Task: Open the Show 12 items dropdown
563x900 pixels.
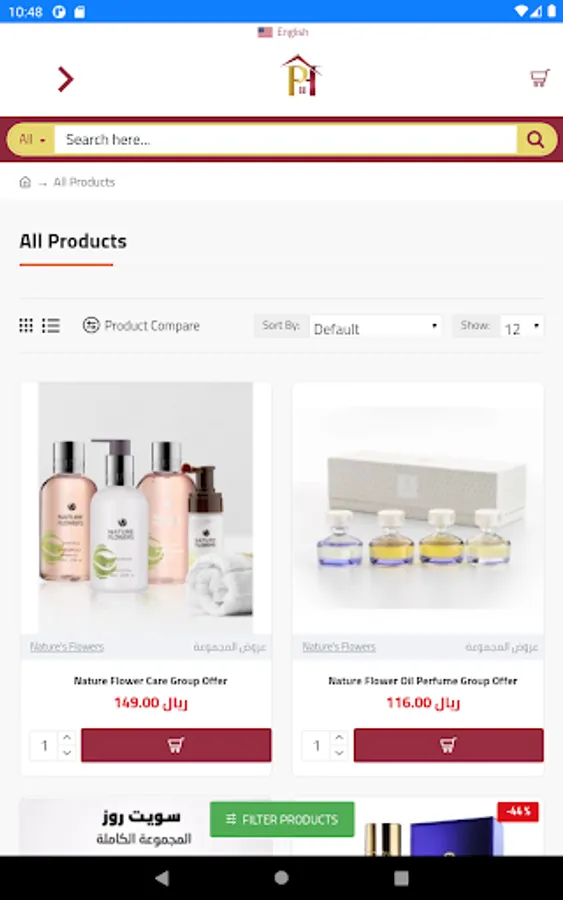Action: tap(522, 327)
